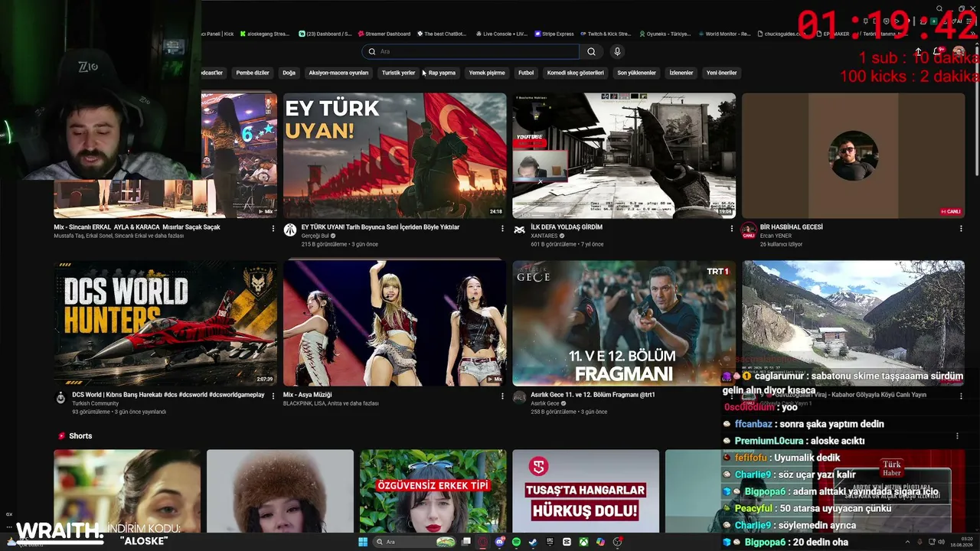980x551 pixels.
Task: Click the create/upload icon in the YouTube header
Action: pos(919,51)
